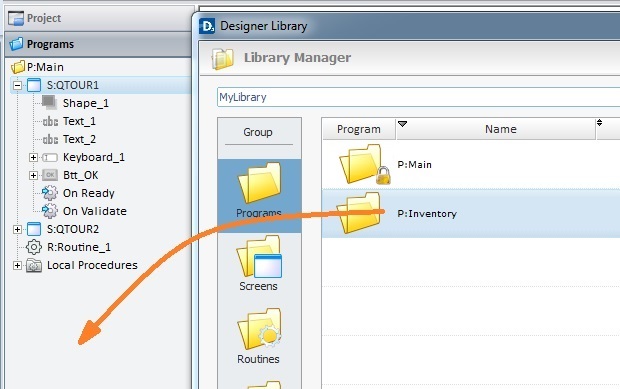Select On Ready event in tree
This screenshot has width=620, height=389.
pyautogui.click(x=89, y=193)
